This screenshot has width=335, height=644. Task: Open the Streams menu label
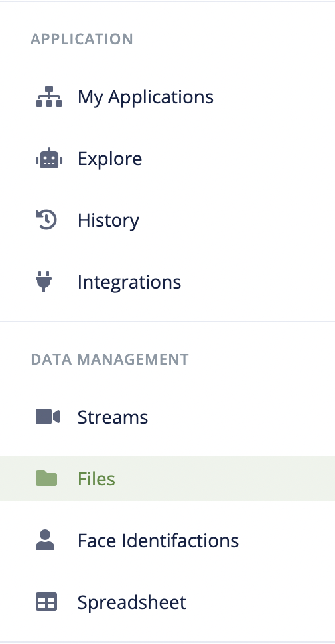(x=113, y=417)
